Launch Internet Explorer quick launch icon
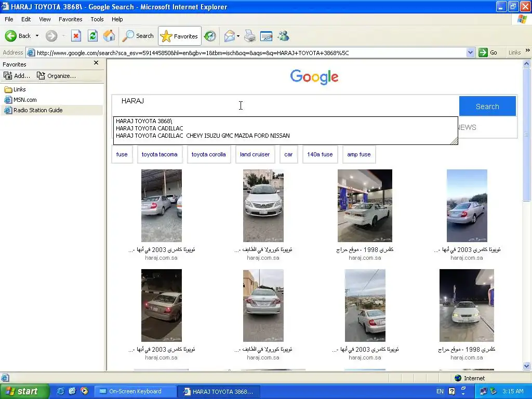 click(60, 391)
